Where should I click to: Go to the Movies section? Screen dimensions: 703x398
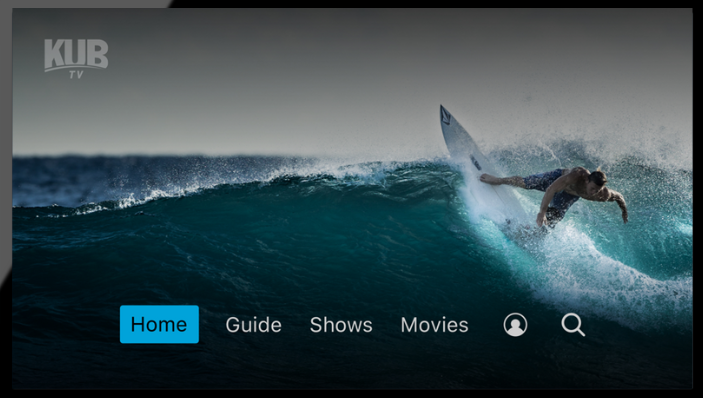434,325
